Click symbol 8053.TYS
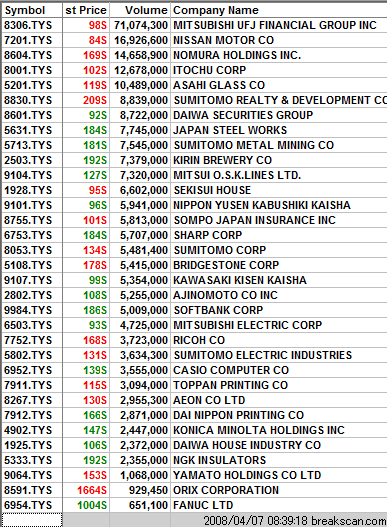Image resolution: width=387 pixels, height=527 pixels. click(x=28, y=250)
